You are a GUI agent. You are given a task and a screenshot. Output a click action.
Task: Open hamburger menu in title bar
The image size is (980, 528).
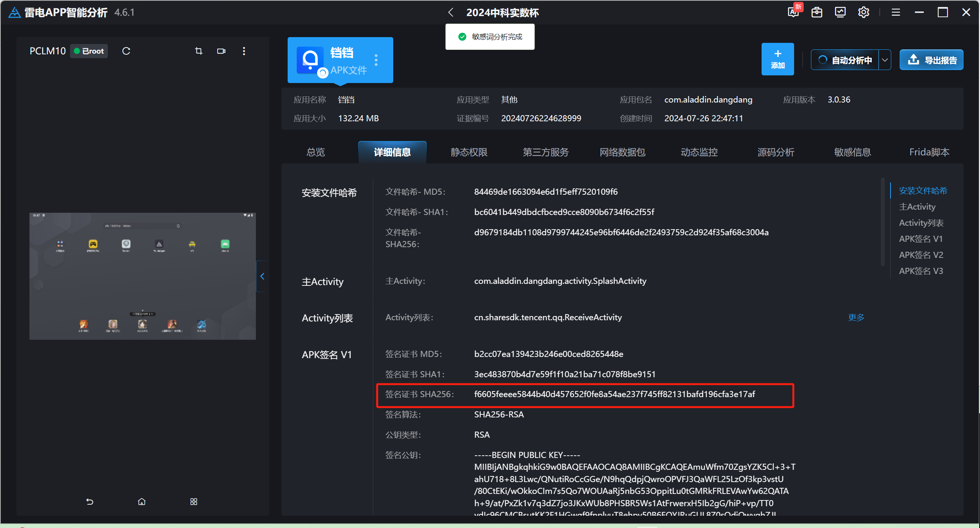895,12
